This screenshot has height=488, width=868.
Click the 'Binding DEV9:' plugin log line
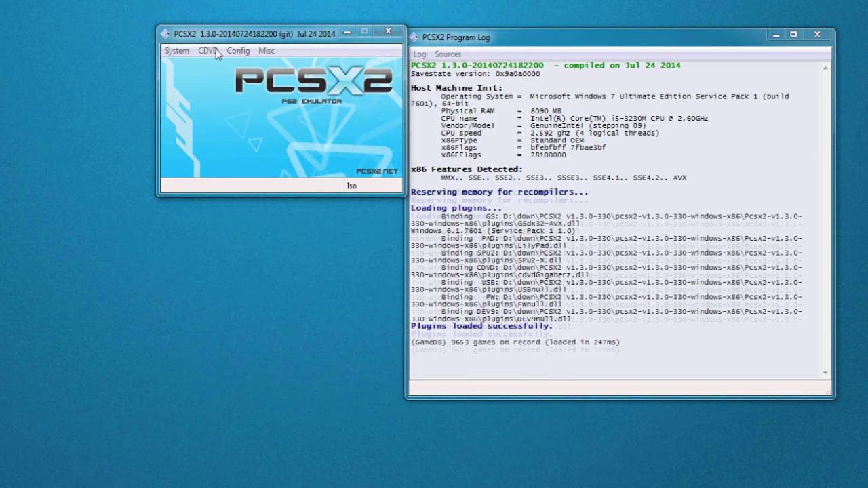coord(606,315)
